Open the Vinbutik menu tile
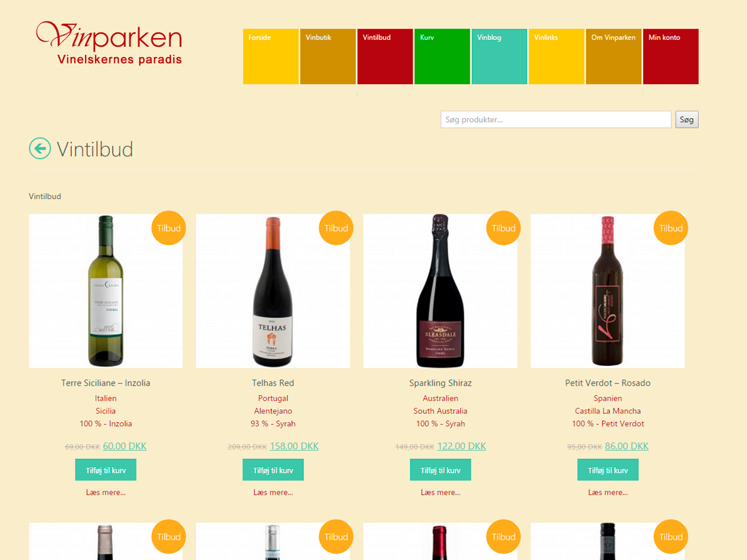The width and height of the screenshot is (747, 560). click(328, 56)
